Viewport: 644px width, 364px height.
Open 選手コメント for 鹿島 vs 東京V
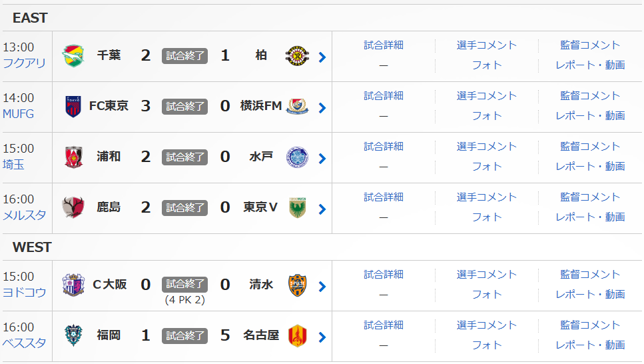(x=487, y=197)
